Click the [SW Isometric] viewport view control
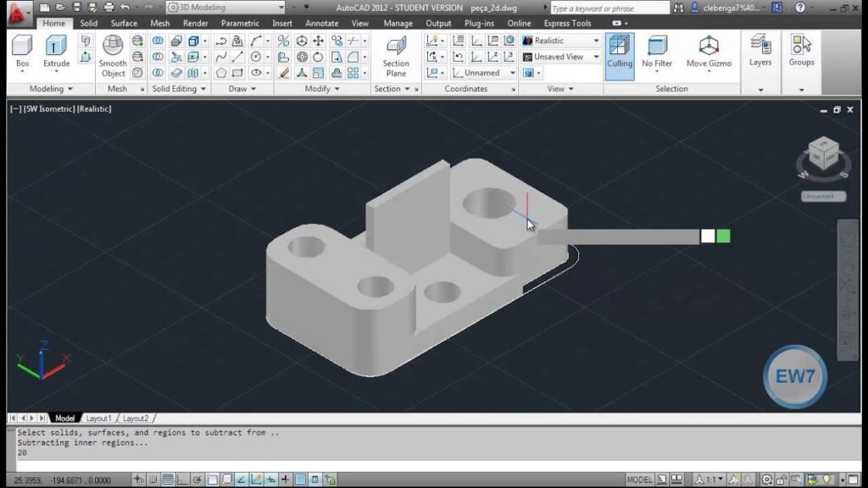Screen dimensions: 868x488 [x=48, y=109]
